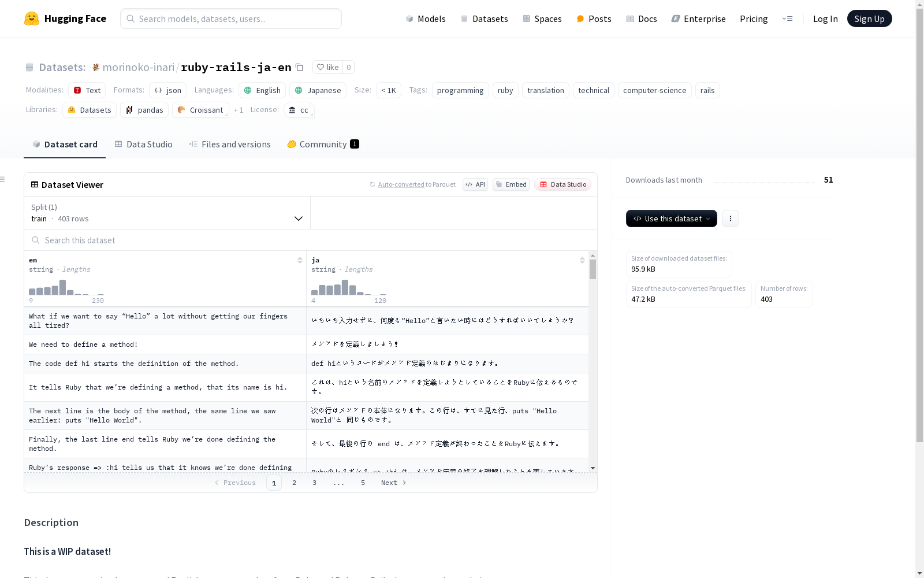
Task: Go to page 5 of the viewer
Action: (363, 483)
